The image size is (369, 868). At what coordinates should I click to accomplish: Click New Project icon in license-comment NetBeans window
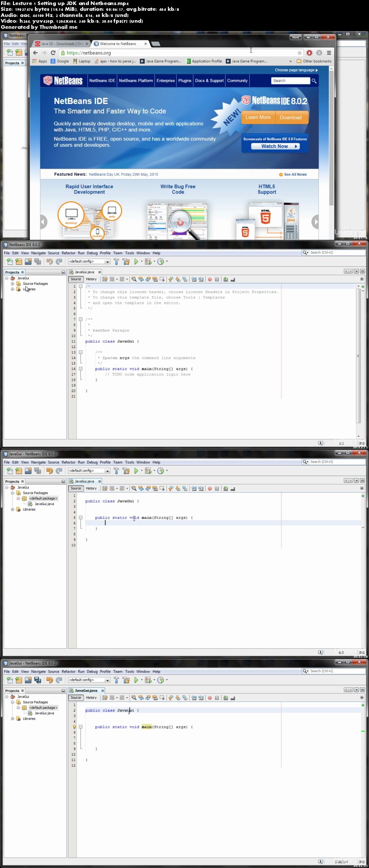pyautogui.click(x=19, y=261)
